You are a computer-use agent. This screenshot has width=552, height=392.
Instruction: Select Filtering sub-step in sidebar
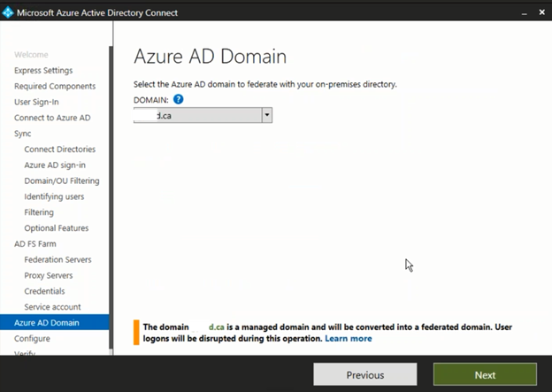point(39,212)
